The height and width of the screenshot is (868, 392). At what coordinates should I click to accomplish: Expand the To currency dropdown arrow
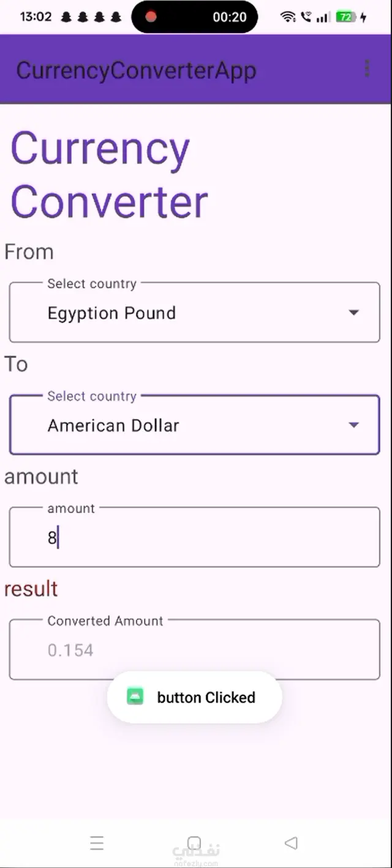click(x=353, y=425)
